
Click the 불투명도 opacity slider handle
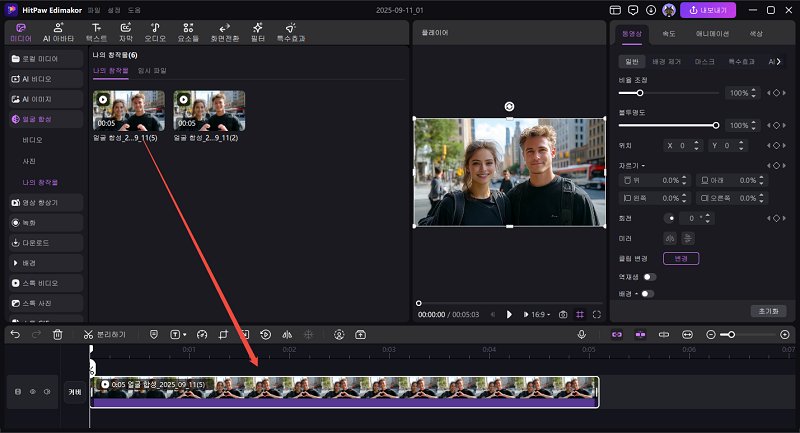pyautogui.click(x=716, y=125)
